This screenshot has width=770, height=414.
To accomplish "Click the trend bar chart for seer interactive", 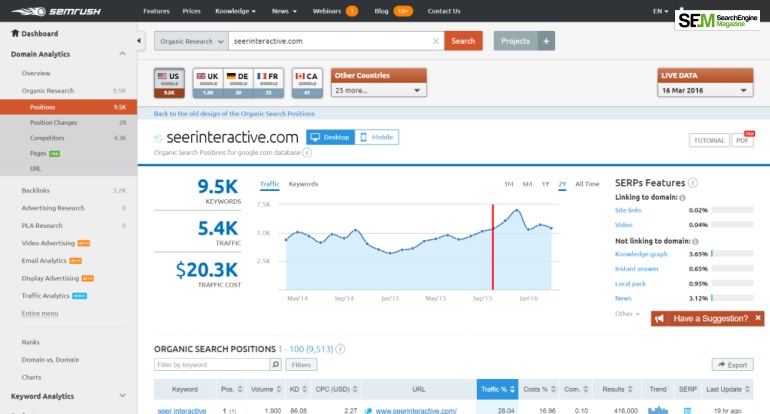I will coord(658,410).
